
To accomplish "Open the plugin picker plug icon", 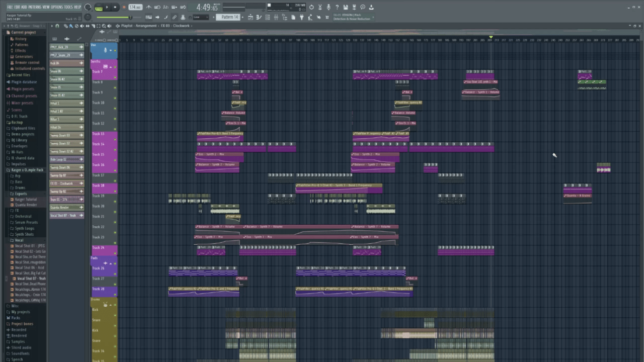I will pyautogui.click(x=302, y=17).
